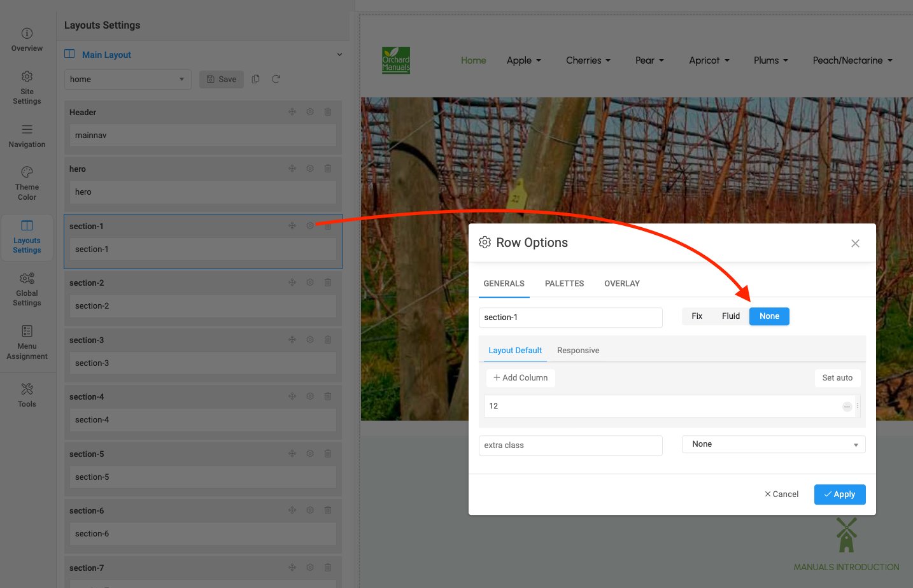
Task: Select the None container option
Action: (x=769, y=316)
